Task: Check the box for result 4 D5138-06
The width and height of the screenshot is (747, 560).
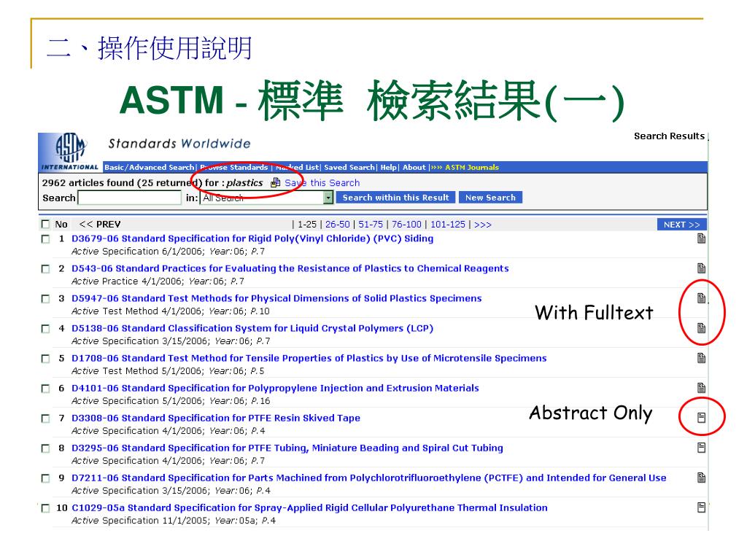Action: click(x=45, y=329)
